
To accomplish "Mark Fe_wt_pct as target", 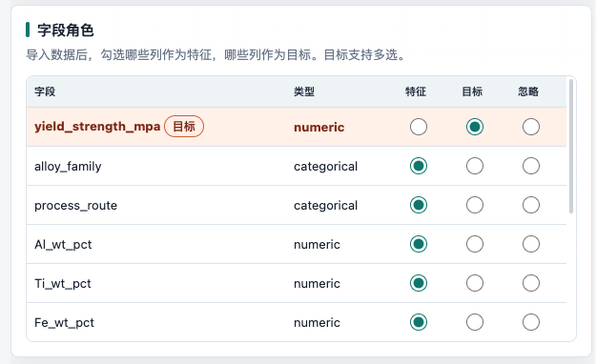I will click(475, 323).
